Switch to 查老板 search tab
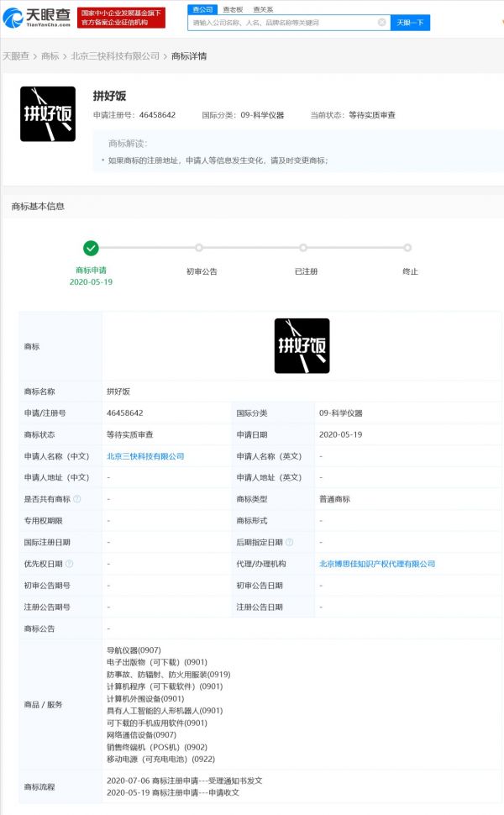Viewport: 504px width, 815px height. [x=232, y=9]
